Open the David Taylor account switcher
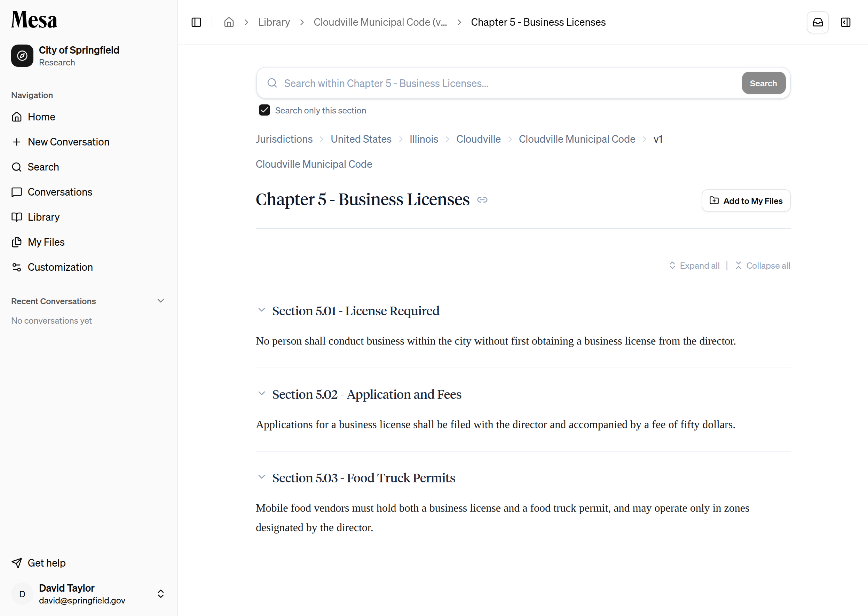 tap(161, 594)
